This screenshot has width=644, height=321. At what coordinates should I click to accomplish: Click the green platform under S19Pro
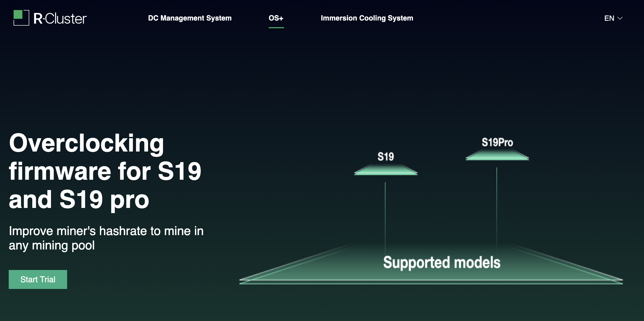(x=497, y=156)
